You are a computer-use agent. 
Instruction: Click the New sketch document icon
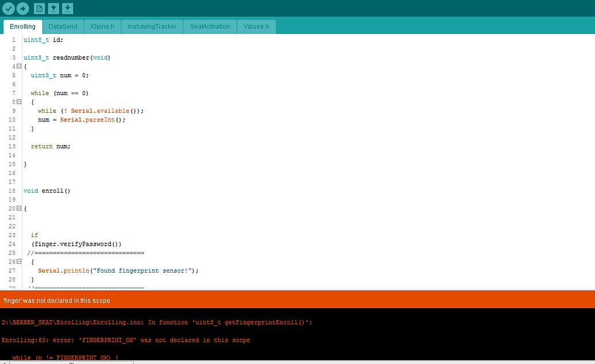click(x=39, y=9)
